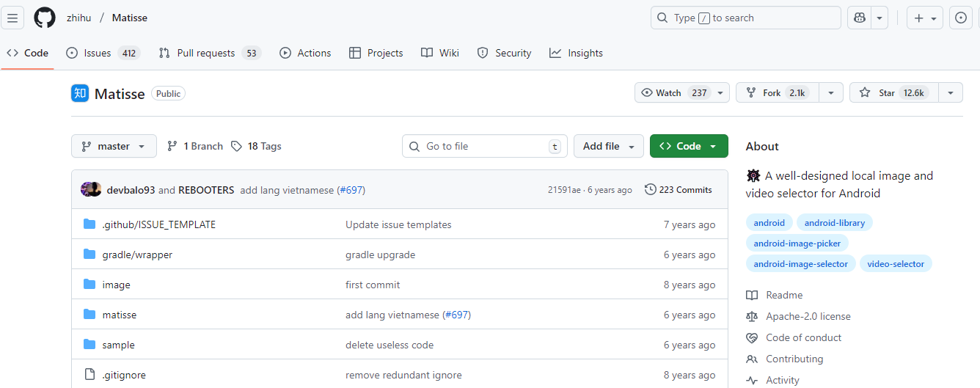
Task: Switch to the Security tab
Action: point(504,53)
